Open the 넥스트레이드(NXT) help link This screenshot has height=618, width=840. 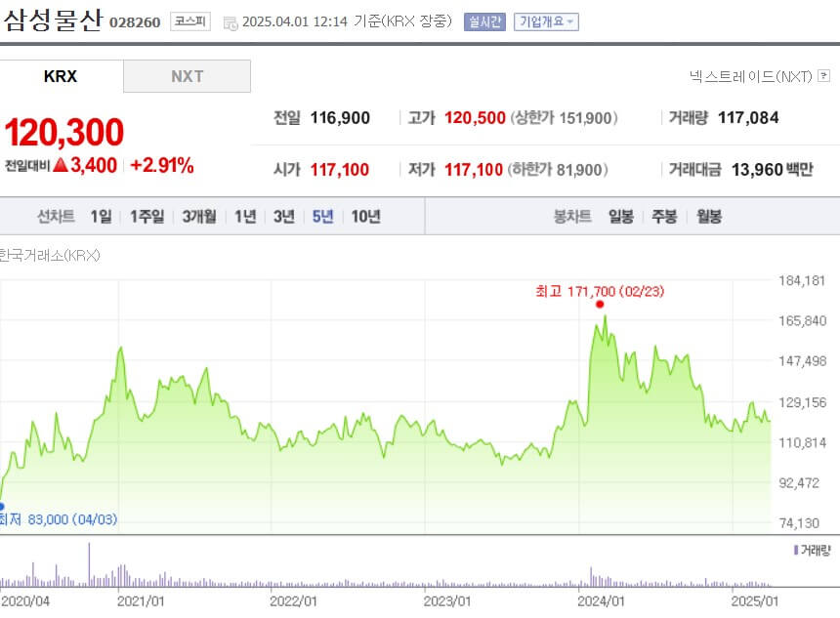coord(750,76)
